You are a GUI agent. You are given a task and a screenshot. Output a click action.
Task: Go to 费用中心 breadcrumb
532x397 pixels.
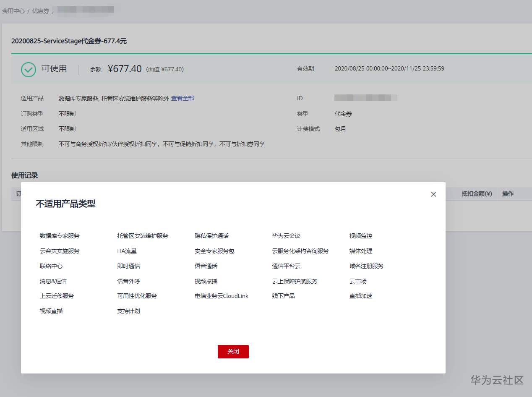point(13,11)
